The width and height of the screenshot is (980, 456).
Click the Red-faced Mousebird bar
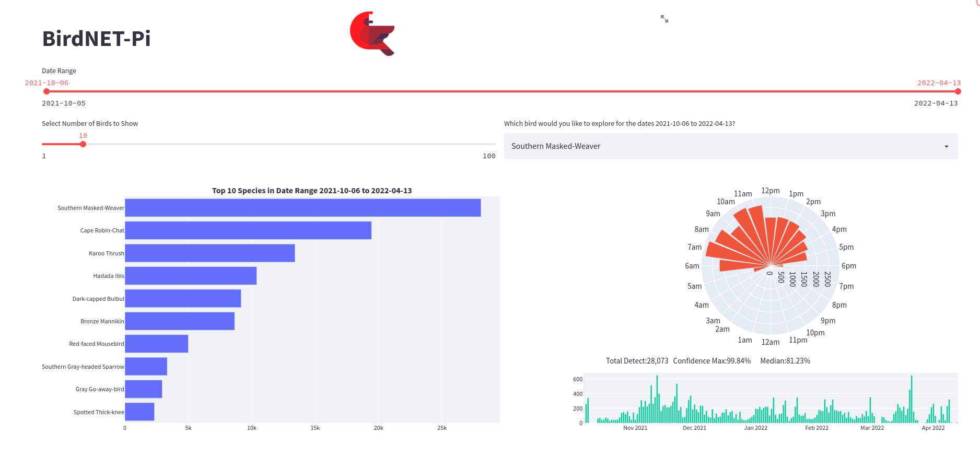click(x=156, y=344)
